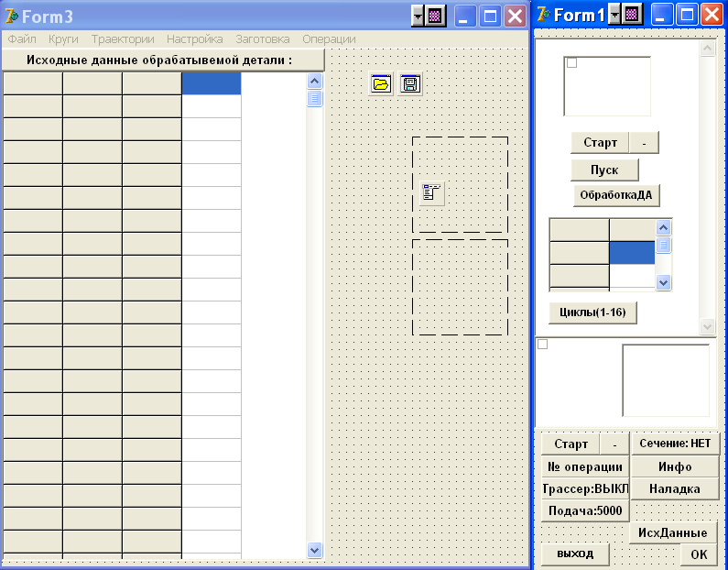Select the lower dashed-outline component in Form3
Image resolution: width=728 pixels, height=570 pixels.
pos(460,287)
